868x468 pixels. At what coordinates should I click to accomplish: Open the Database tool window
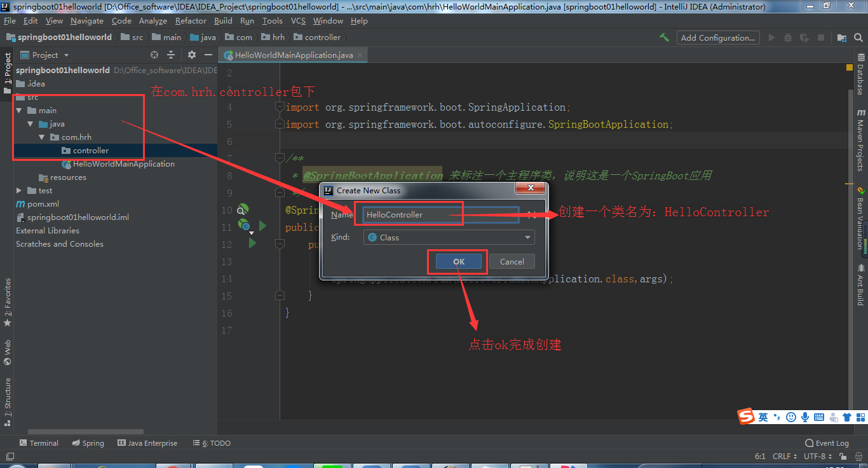point(860,75)
